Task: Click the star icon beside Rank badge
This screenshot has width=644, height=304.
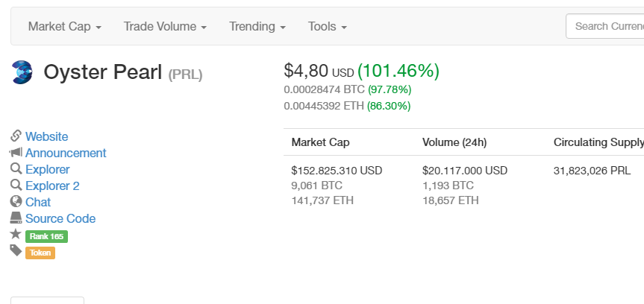Action: [16, 235]
